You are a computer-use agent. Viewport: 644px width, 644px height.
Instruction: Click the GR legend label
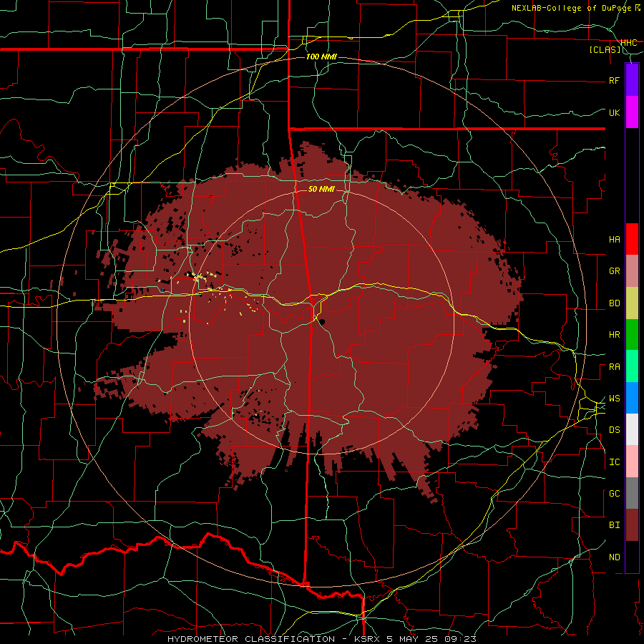[614, 271]
